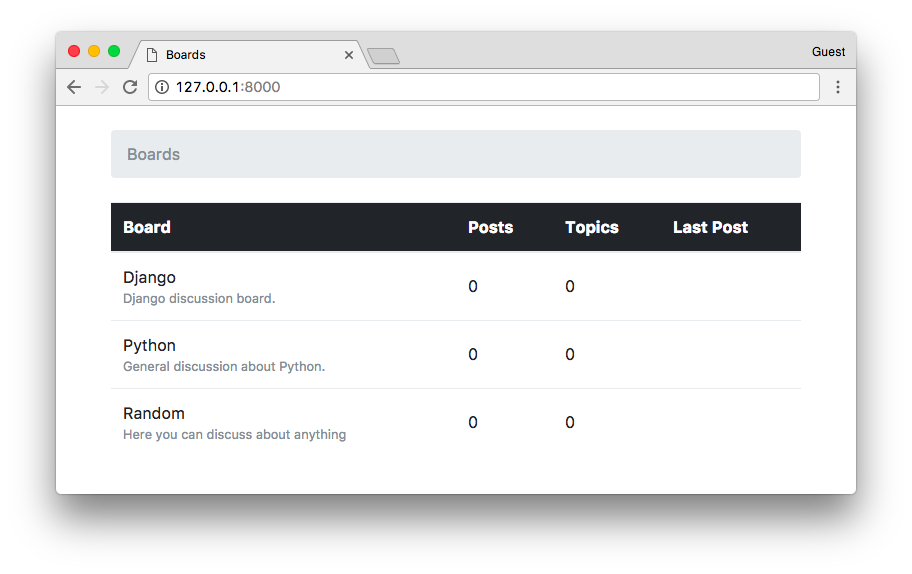The width and height of the screenshot is (912, 574).
Task: Click the browser back arrow
Action: pos(74,87)
